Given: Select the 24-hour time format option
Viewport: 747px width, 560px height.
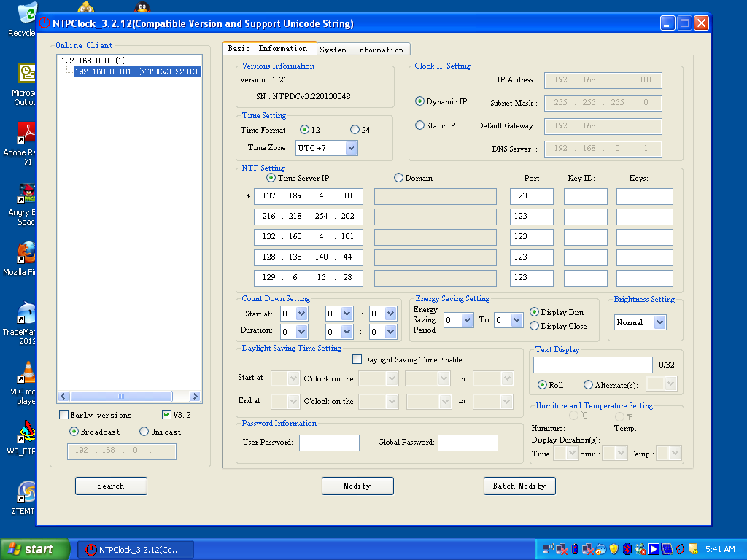Looking at the screenshot, I should pos(355,130).
